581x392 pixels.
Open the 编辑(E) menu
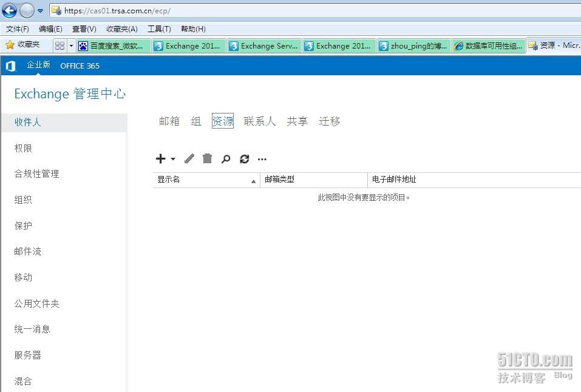pyautogui.click(x=50, y=29)
